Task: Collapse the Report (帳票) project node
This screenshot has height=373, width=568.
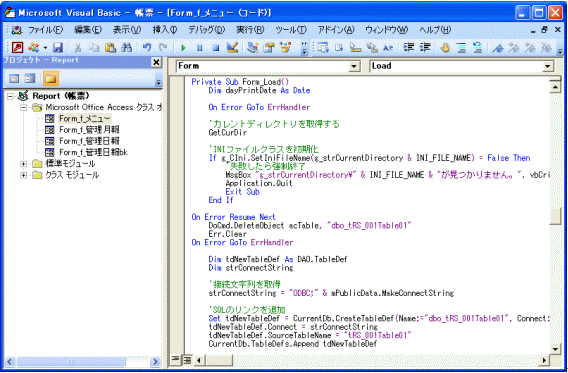Action: pyautogui.click(x=11, y=96)
